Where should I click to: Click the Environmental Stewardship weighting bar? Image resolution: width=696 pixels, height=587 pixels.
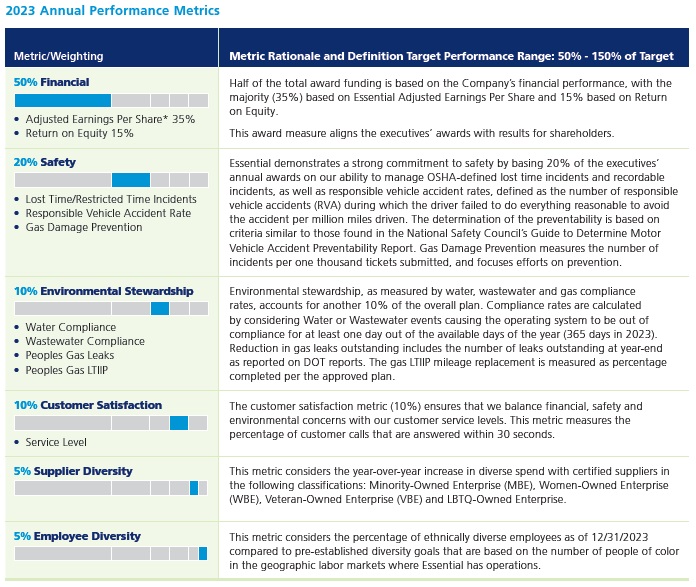111,308
